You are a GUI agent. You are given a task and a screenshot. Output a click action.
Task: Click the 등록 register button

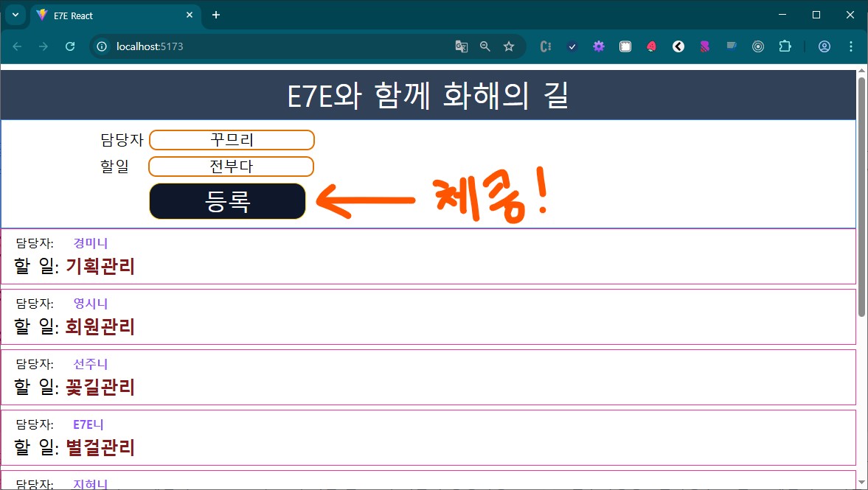pyautogui.click(x=228, y=201)
